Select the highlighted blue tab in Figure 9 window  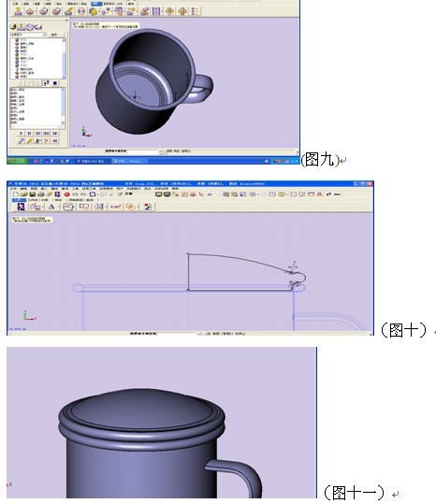[96, 4]
